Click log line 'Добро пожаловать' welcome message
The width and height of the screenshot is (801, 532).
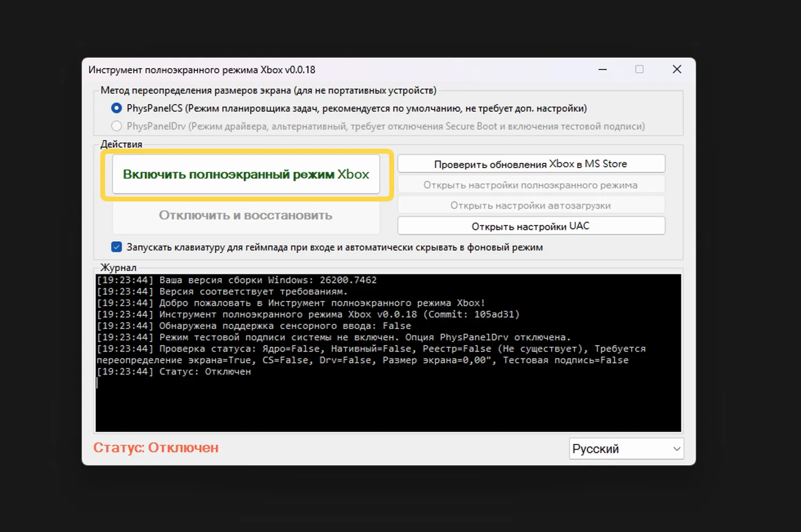coord(291,303)
